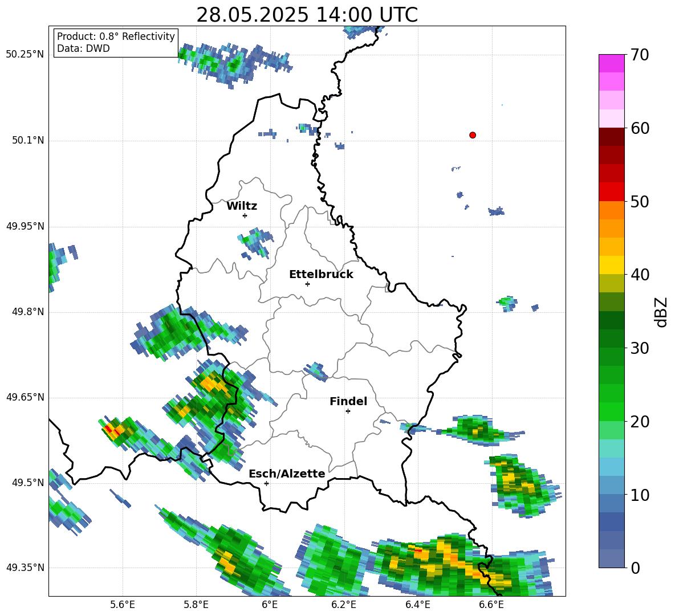Click the Ettelbruck station cross marker
Image resolution: width=675 pixels, height=616 pixels.
[x=307, y=284]
